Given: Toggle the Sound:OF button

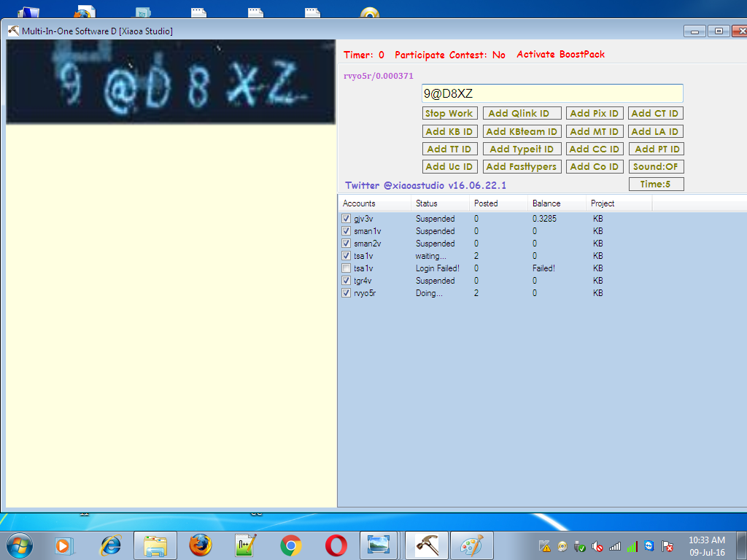Looking at the screenshot, I should point(656,167).
